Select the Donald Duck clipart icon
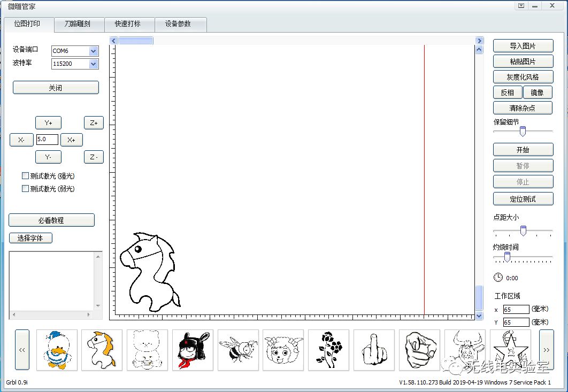 click(56, 350)
